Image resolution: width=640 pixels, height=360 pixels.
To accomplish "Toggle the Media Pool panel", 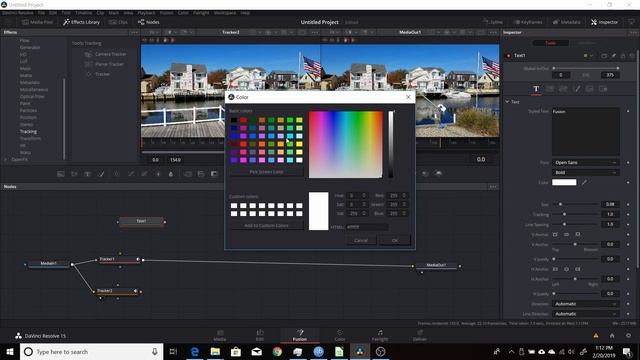I will pos(38,22).
